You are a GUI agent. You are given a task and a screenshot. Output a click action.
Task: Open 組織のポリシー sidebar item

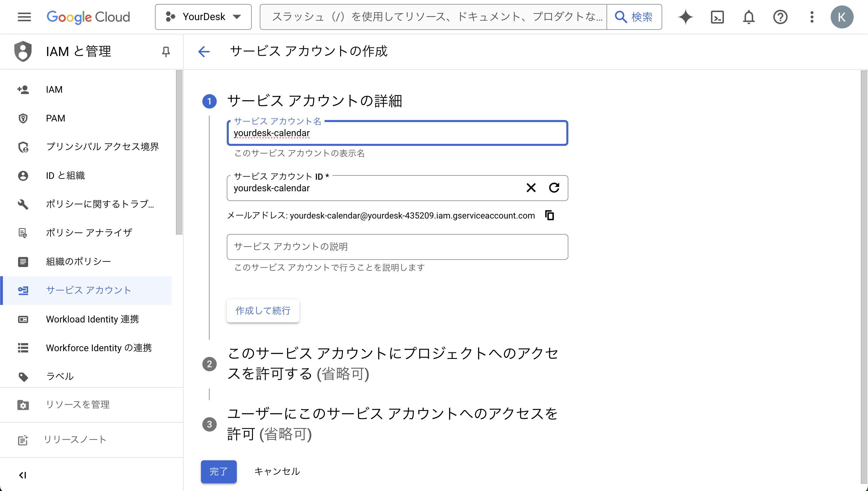coord(86,262)
